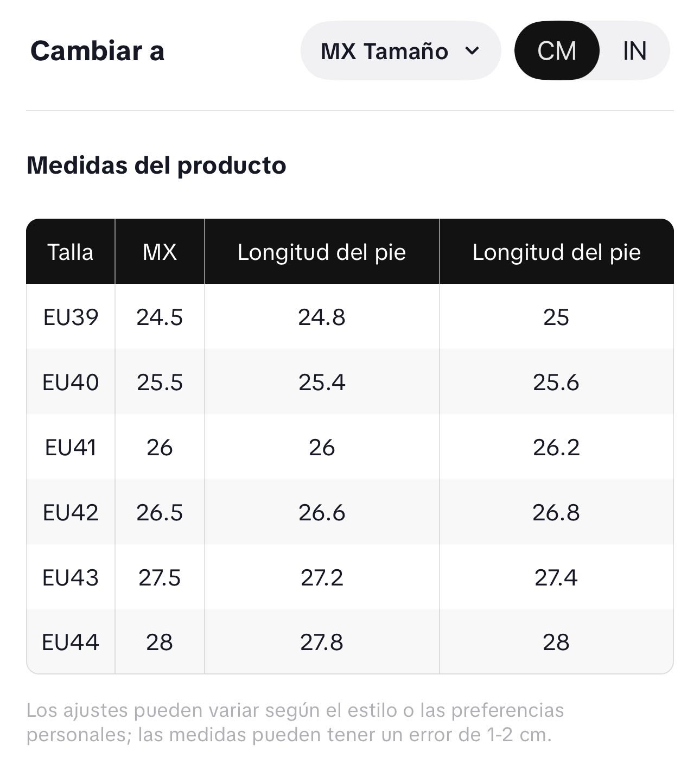Select the EU42 size row label
The width and height of the screenshot is (700, 783).
71,512
